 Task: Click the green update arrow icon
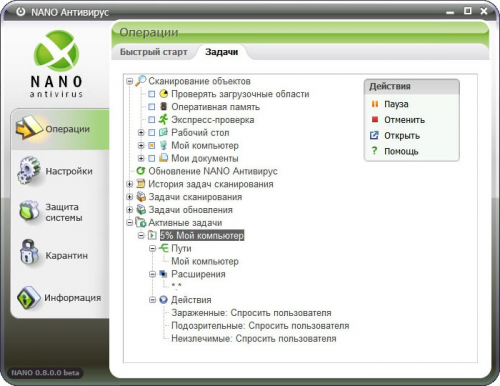[x=140, y=171]
